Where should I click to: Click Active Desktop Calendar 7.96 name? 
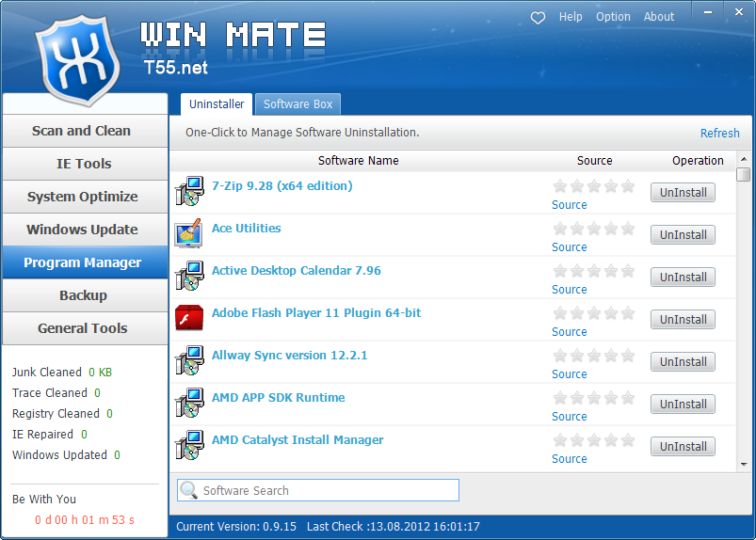[x=297, y=271]
